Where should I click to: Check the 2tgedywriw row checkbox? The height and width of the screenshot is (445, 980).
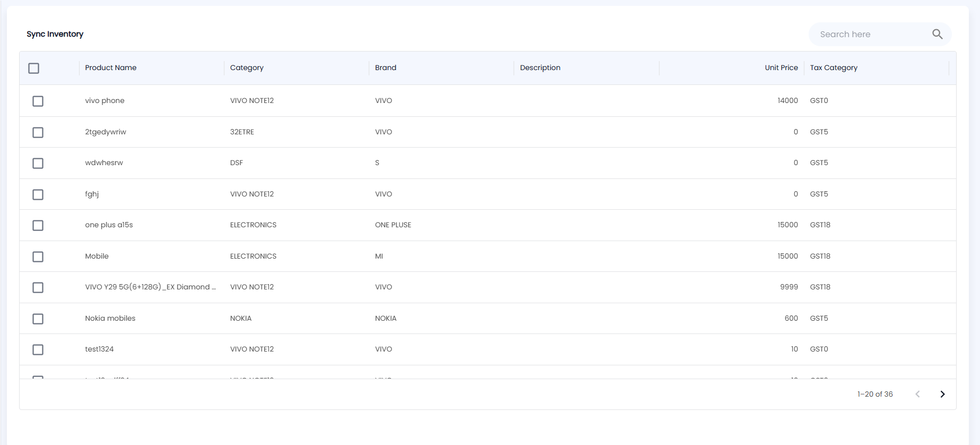coord(38,132)
